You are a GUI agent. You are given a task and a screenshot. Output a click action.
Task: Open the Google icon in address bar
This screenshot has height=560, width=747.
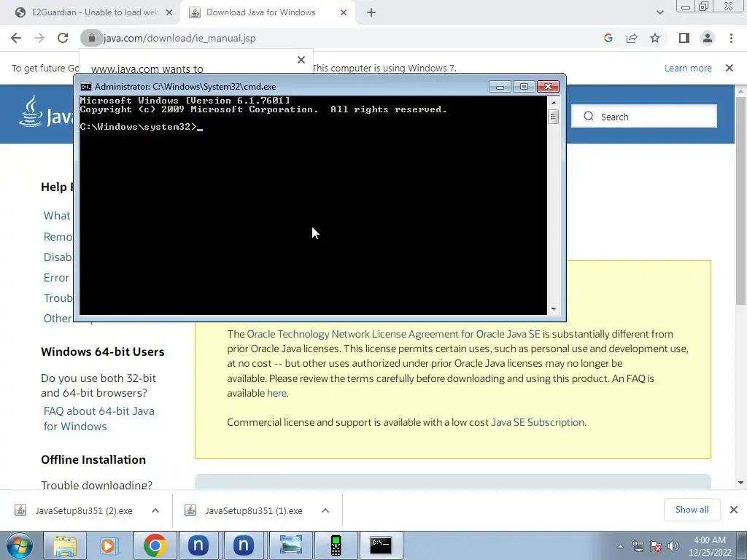coord(608,38)
